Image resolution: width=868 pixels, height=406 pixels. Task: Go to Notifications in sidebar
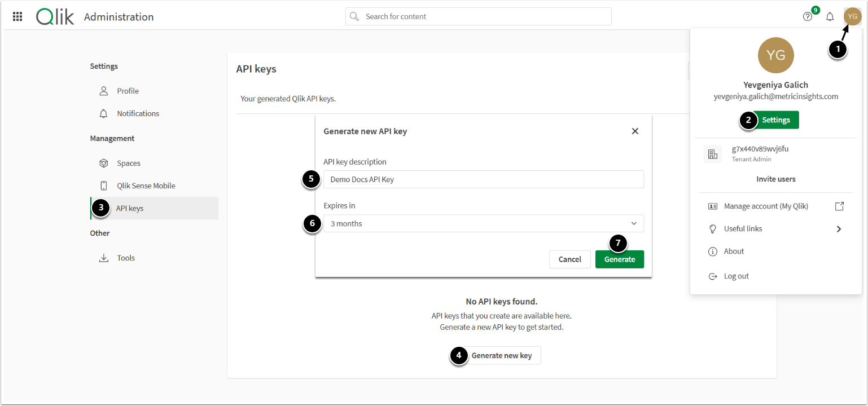coord(138,113)
